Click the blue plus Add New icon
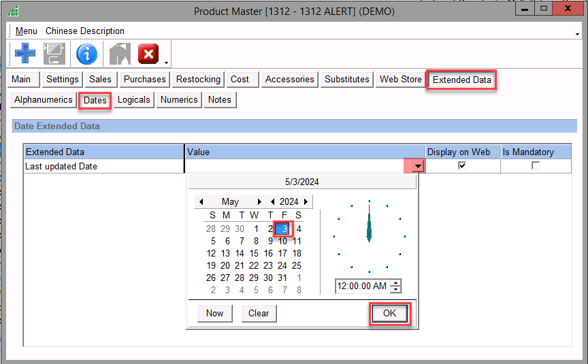Screen dimensions: 588x364 tap(25, 53)
